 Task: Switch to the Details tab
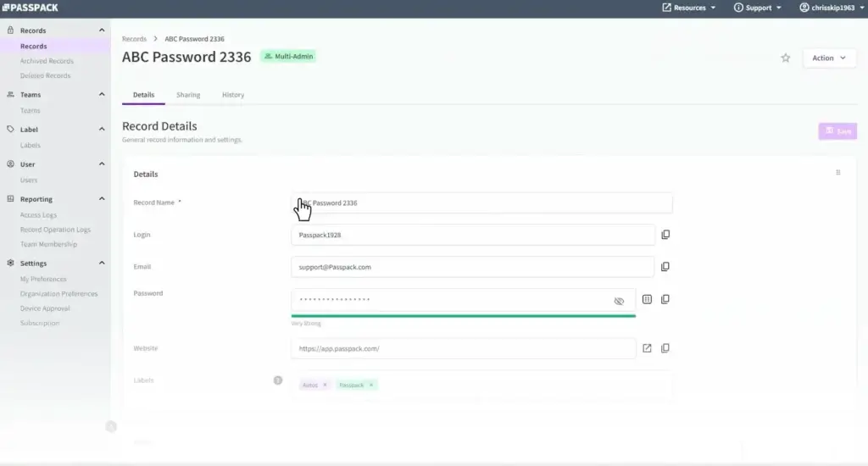click(x=143, y=95)
